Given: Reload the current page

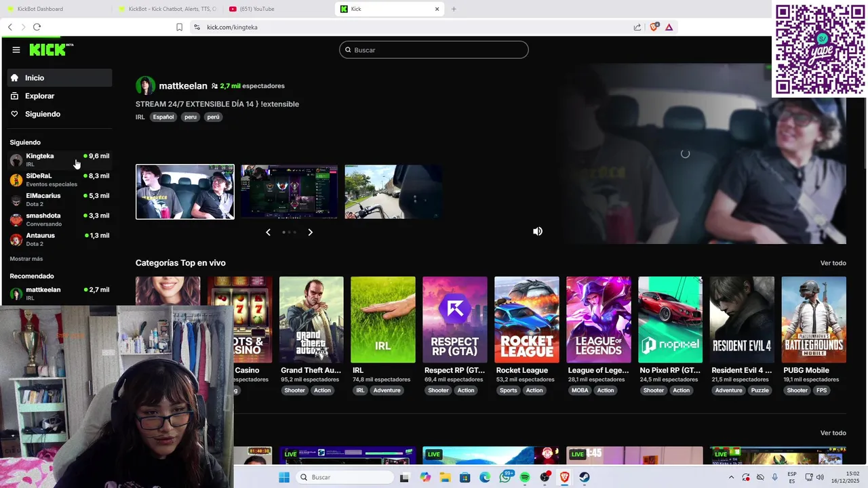Looking at the screenshot, I should click(37, 27).
